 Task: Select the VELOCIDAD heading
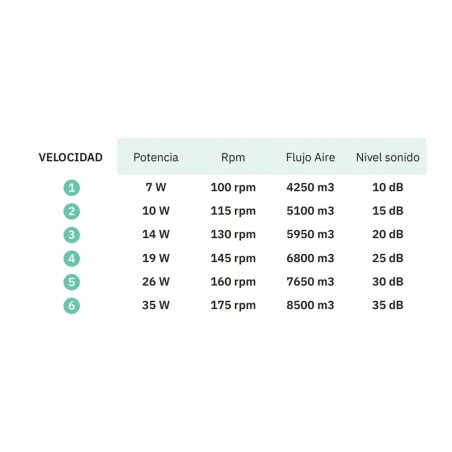coord(71,157)
